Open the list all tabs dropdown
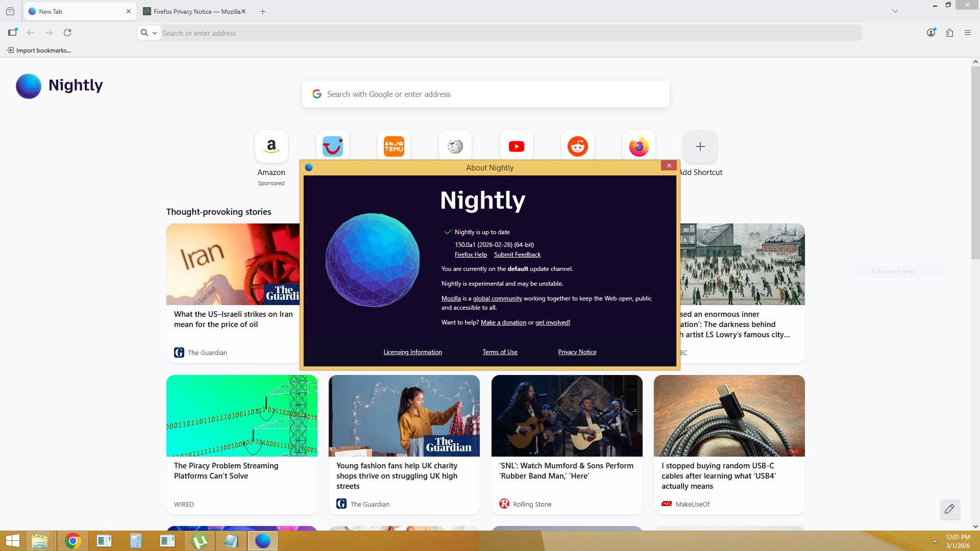This screenshot has height=551, width=980. pyautogui.click(x=895, y=11)
